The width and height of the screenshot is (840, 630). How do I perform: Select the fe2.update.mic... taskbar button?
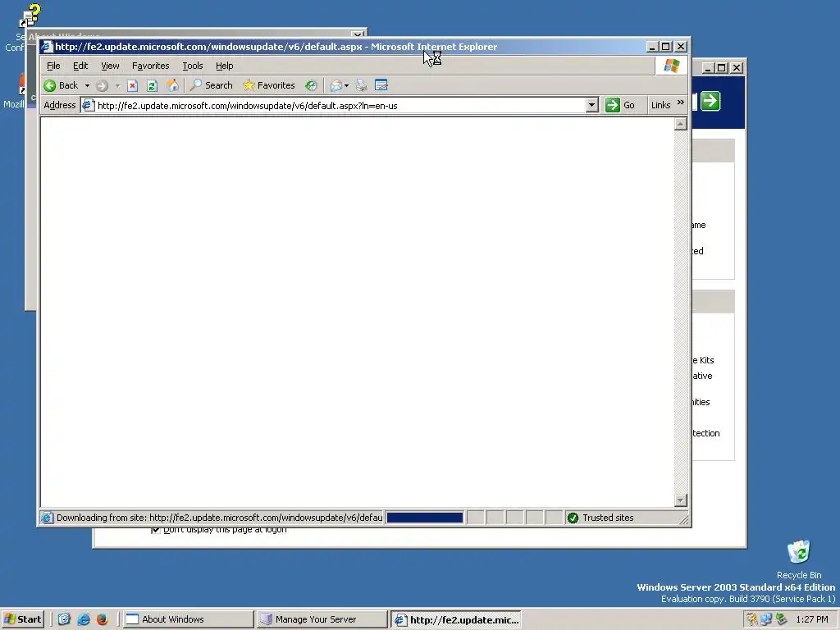tap(455, 619)
